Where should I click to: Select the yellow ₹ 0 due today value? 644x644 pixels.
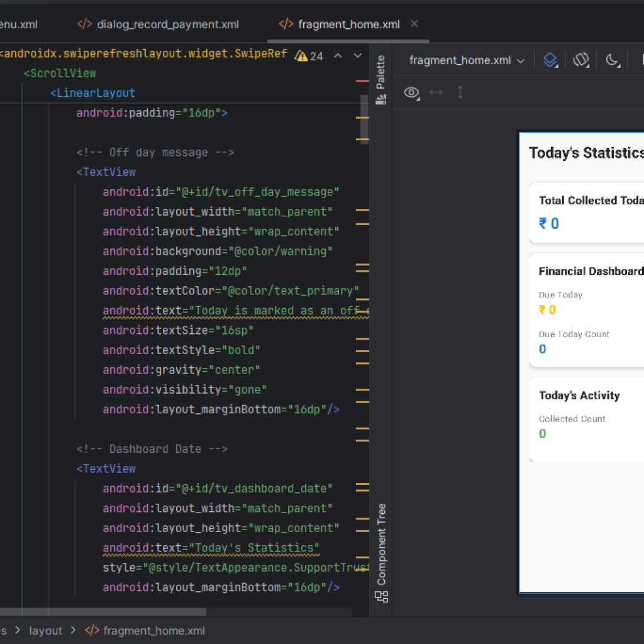click(x=548, y=309)
